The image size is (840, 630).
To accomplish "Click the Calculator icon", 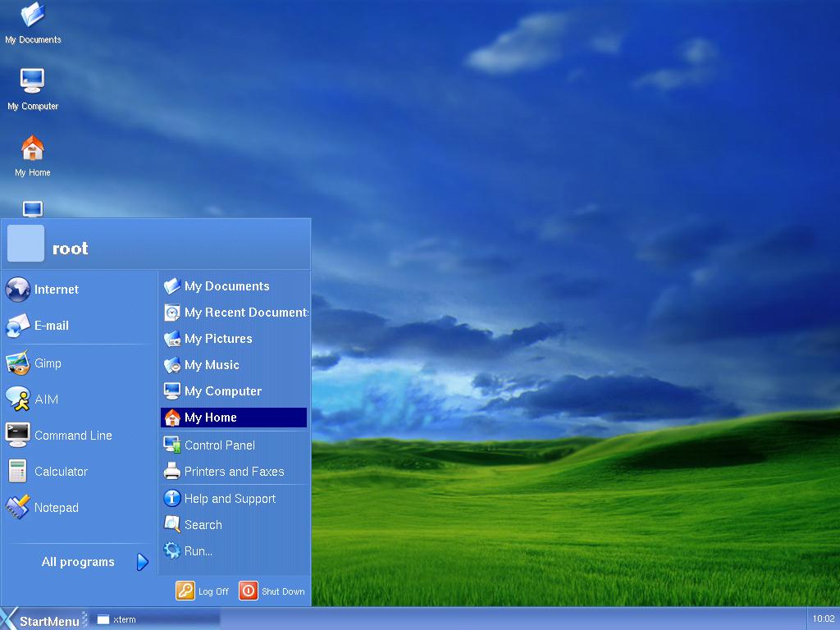I will click(18, 472).
